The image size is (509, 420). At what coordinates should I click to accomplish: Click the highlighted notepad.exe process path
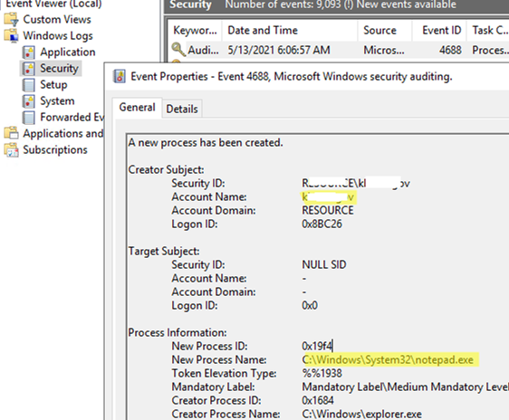(388, 360)
